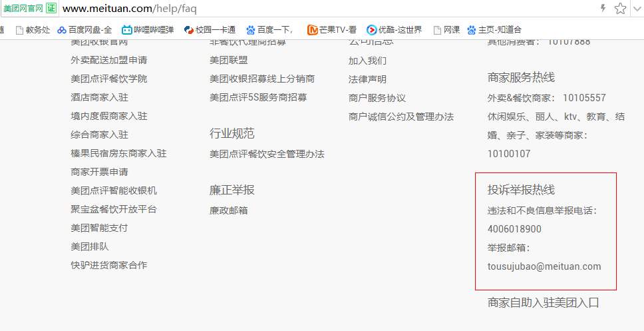Click the address bar URL field
This screenshot has width=644, height=331.
(x=329, y=8)
